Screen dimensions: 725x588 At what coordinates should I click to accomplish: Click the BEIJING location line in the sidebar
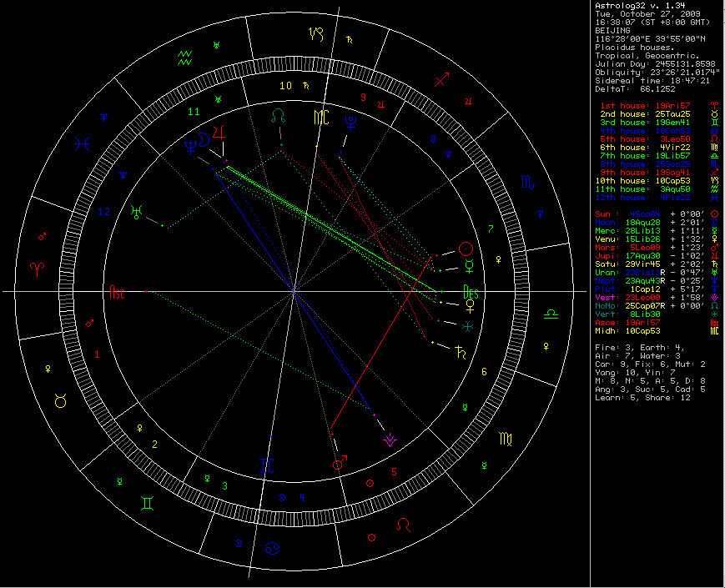(612, 30)
